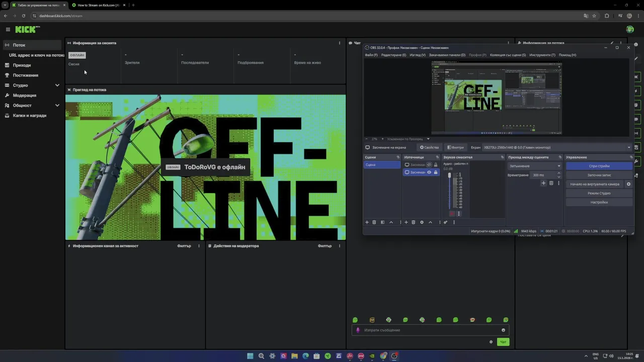Click the chat message input field

tap(430, 330)
